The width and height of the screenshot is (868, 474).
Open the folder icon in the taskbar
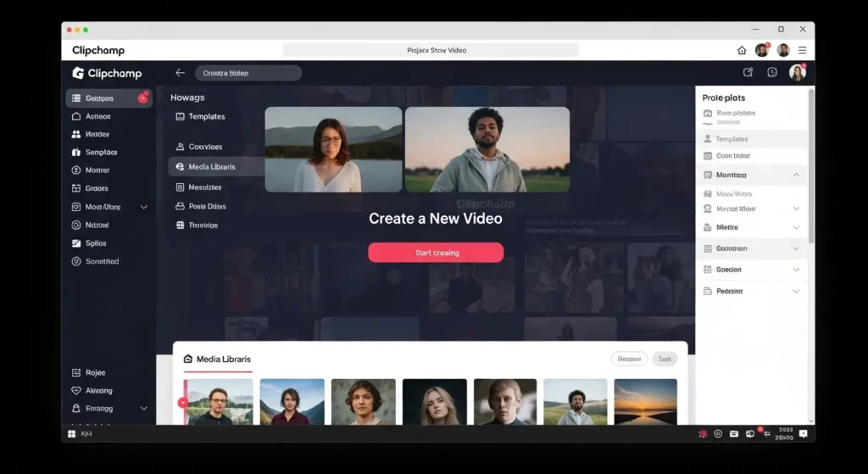[733, 433]
